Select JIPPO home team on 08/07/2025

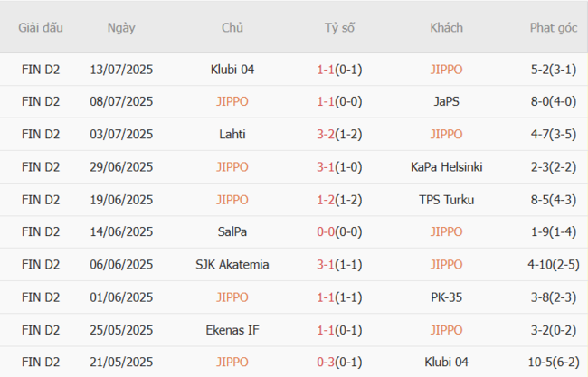(x=232, y=101)
